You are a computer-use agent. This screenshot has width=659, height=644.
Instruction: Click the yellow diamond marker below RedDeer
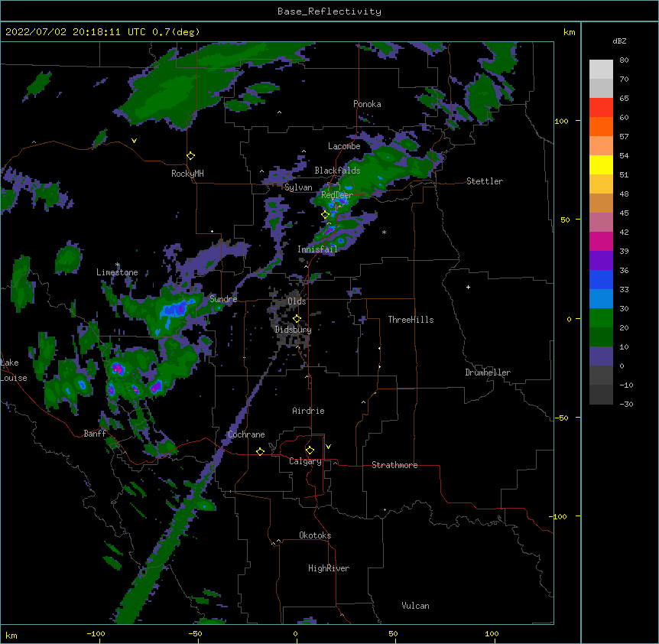coord(326,214)
